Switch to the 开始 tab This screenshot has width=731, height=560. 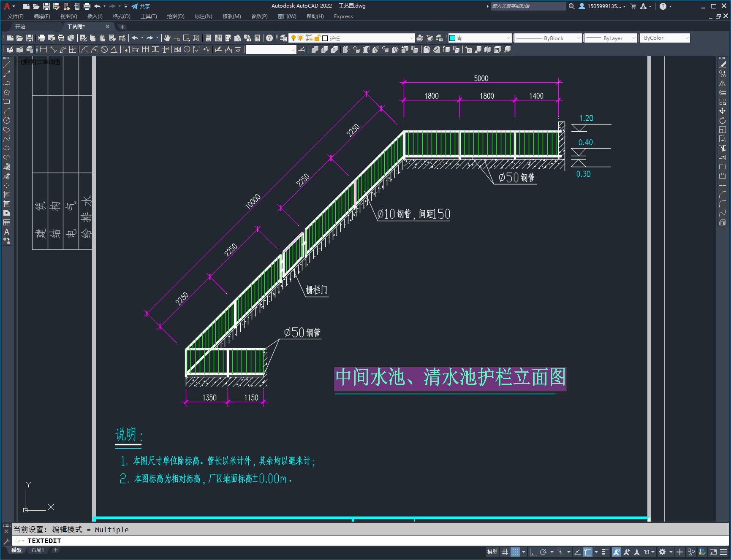pyautogui.click(x=20, y=27)
